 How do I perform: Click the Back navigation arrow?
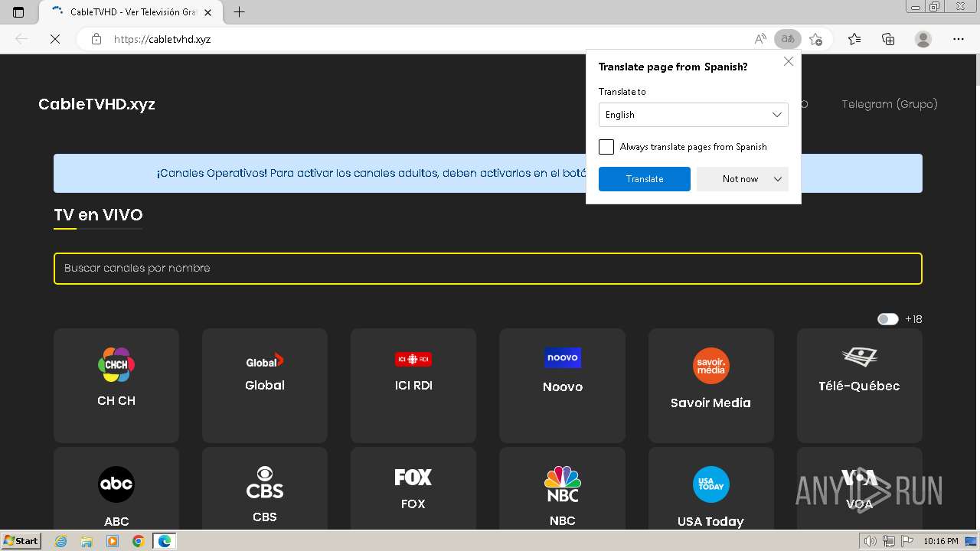tap(21, 39)
